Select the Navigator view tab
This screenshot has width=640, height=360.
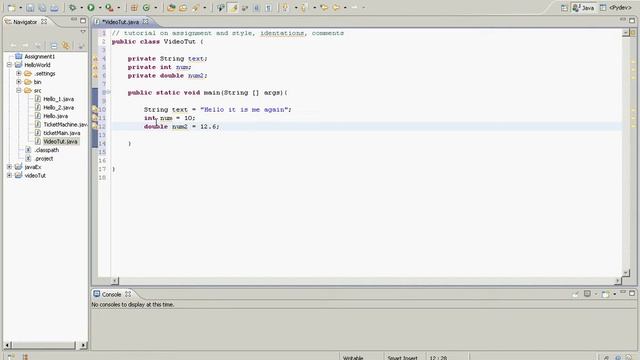26,22
